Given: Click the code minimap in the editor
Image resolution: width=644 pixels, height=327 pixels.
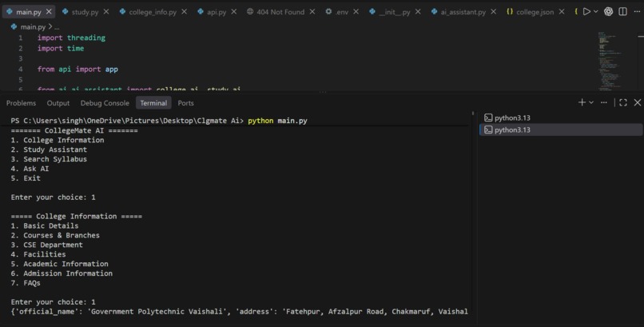Looking at the screenshot, I should pos(610,62).
